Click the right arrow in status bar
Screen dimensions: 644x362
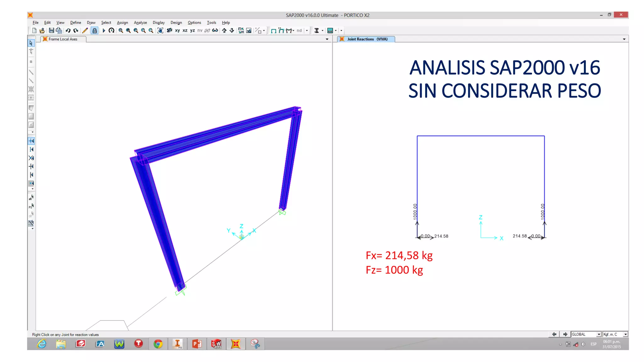[565, 334]
